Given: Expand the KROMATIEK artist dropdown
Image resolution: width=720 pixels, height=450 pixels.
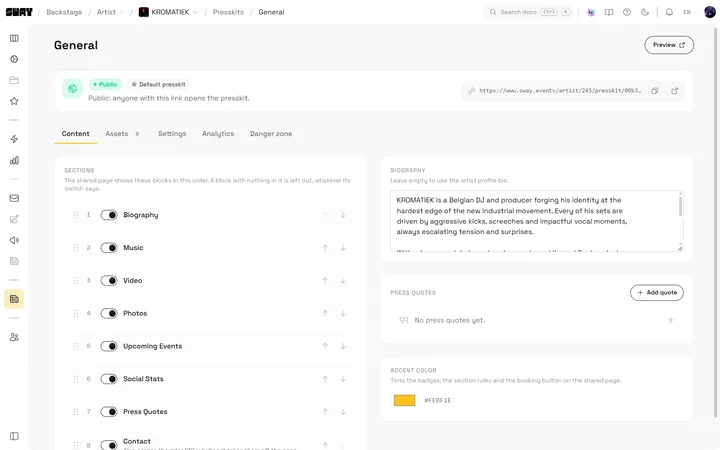Looking at the screenshot, I should point(169,12).
